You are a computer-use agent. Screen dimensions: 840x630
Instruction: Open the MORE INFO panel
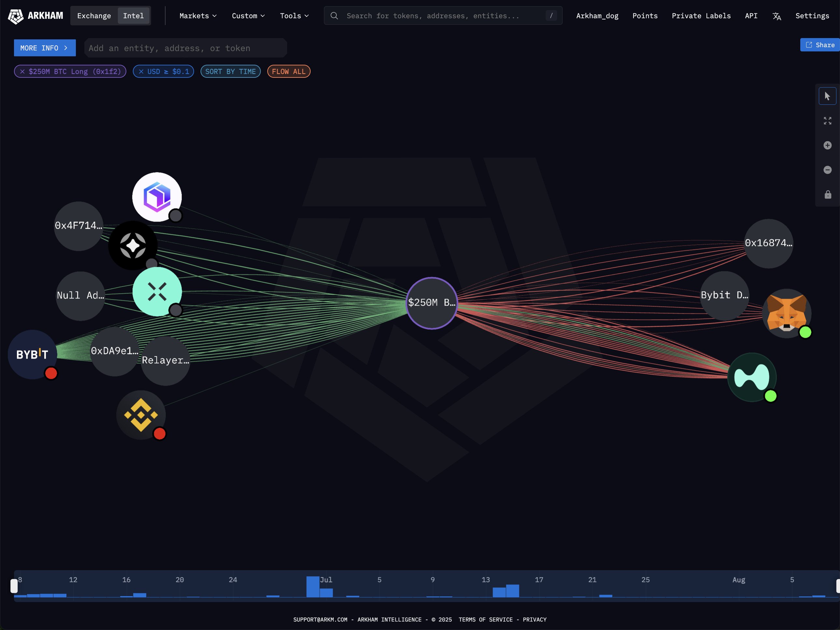tap(45, 48)
